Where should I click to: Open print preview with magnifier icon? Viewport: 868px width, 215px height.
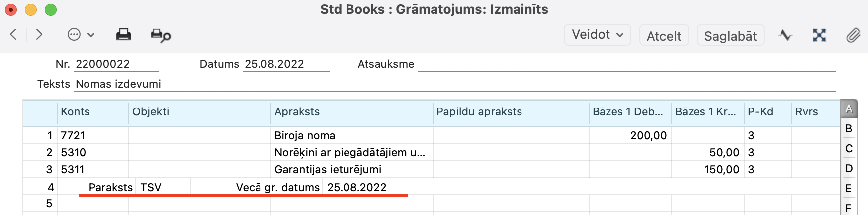(161, 35)
